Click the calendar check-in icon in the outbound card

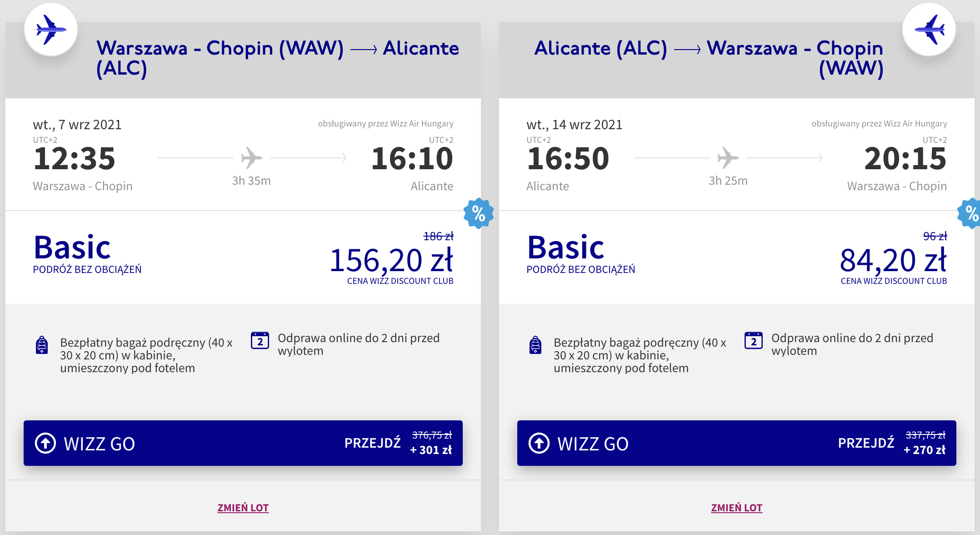[x=260, y=340]
